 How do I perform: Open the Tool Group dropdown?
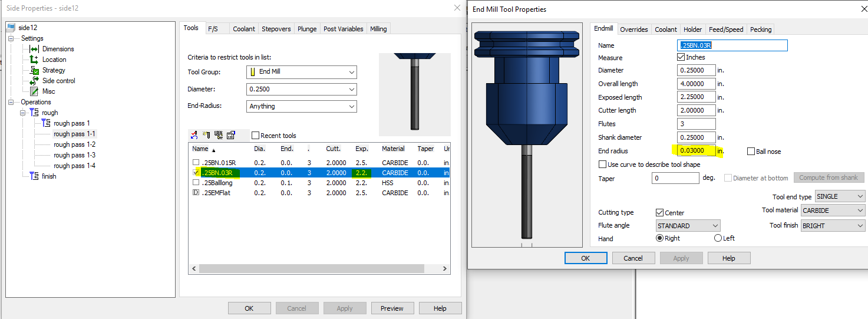[x=302, y=72]
